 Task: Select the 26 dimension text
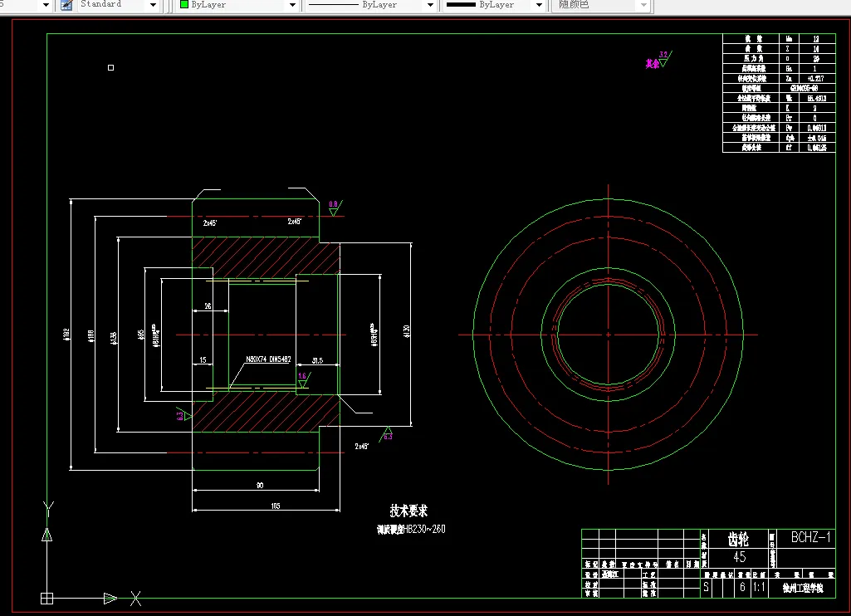tap(208, 306)
